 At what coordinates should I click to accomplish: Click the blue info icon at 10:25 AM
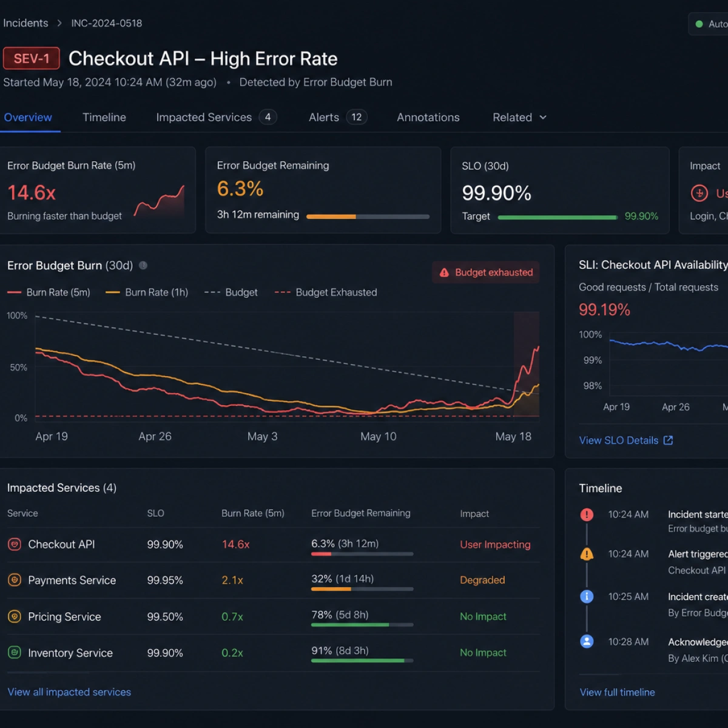coord(587,596)
